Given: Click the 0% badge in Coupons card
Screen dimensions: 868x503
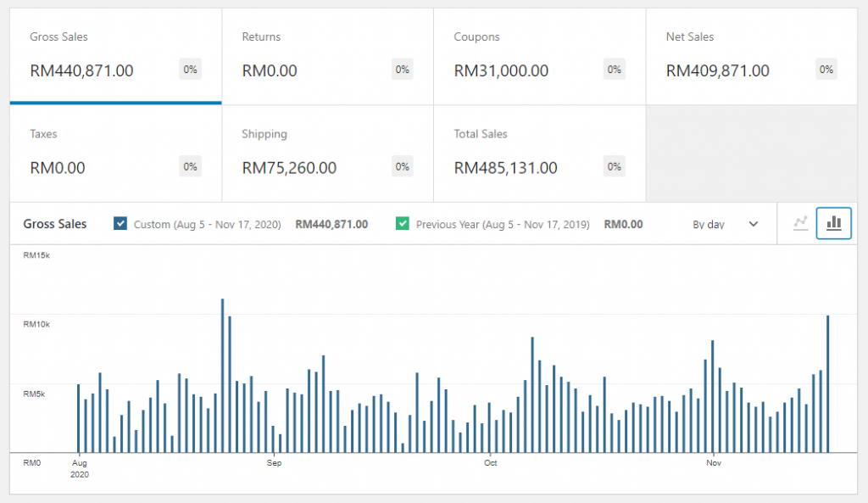Looking at the screenshot, I should (614, 70).
